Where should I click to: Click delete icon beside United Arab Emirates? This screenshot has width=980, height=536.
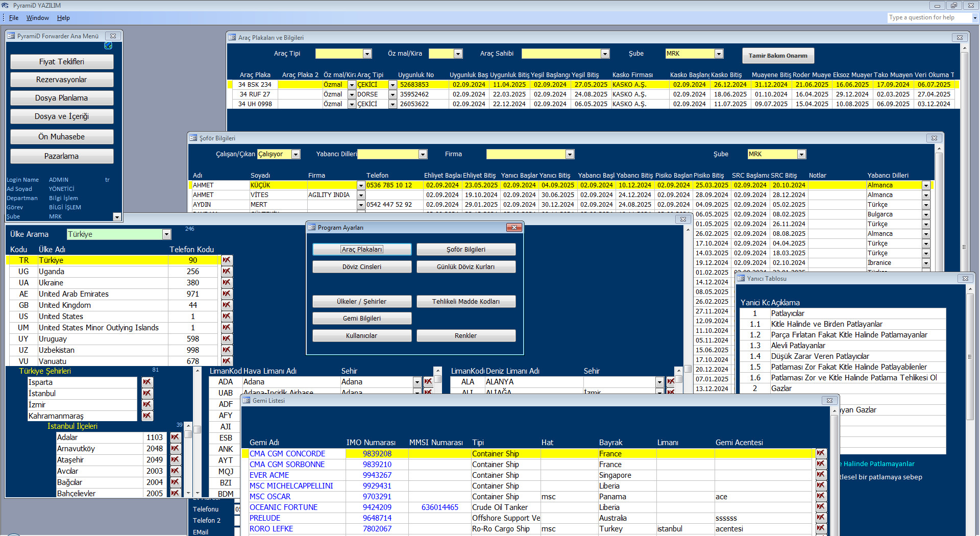click(x=227, y=294)
